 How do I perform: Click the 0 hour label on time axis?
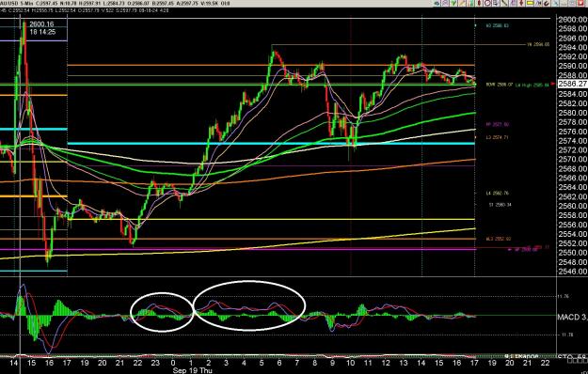[x=173, y=363]
